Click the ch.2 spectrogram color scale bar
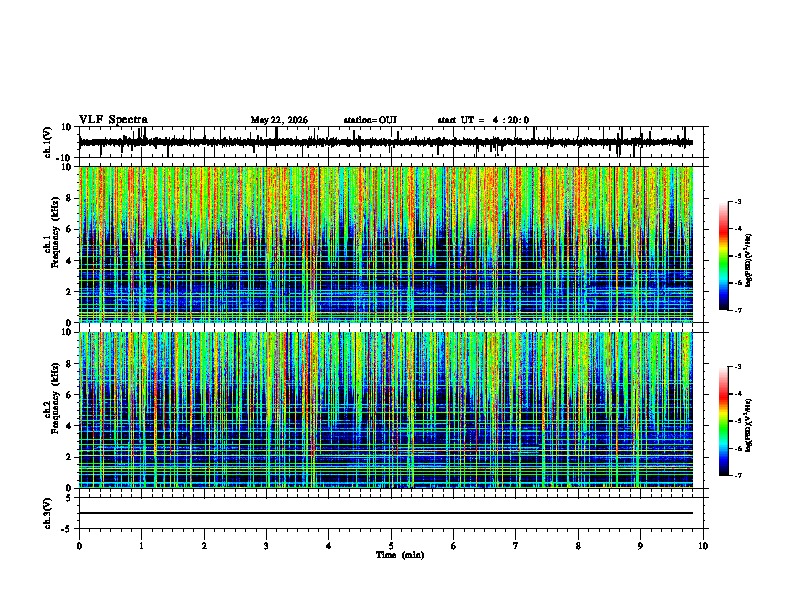Screen dimensions: 792x612 click(724, 421)
